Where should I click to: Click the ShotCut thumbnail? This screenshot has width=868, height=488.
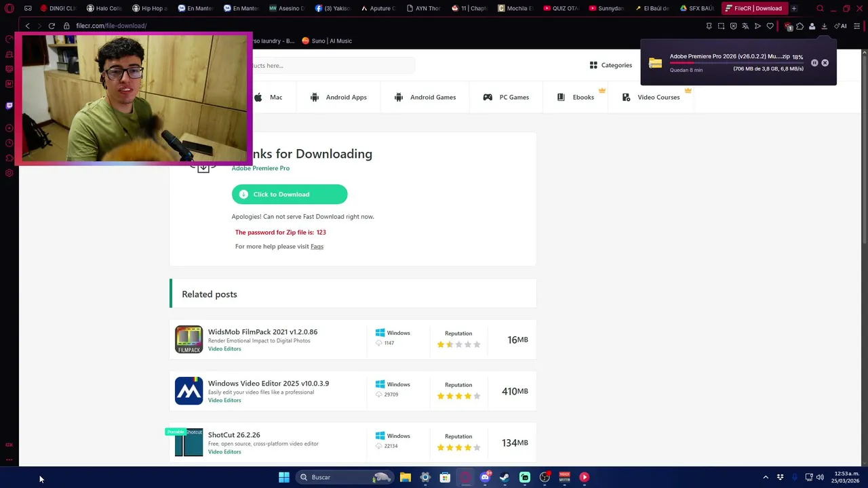[189, 443]
